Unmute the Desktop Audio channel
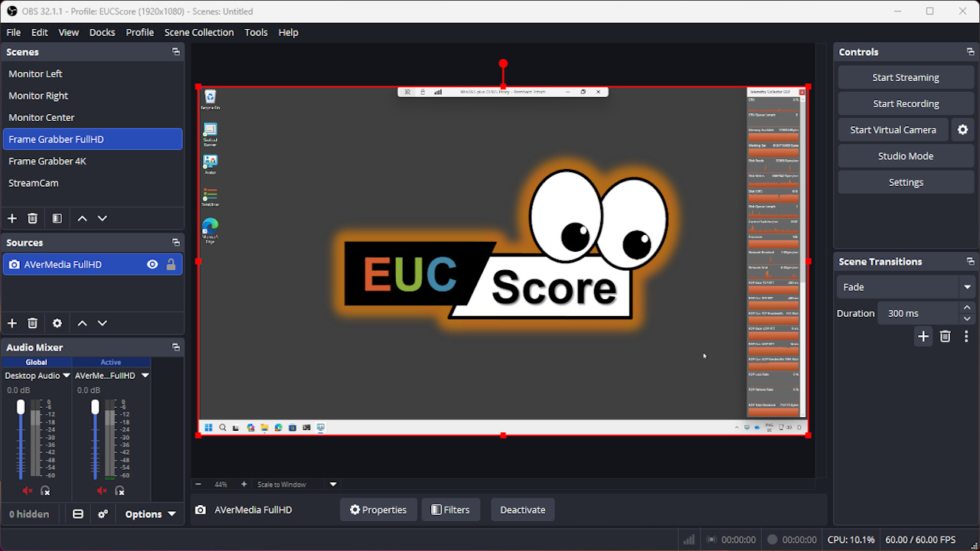980x551 pixels. pos(28,491)
